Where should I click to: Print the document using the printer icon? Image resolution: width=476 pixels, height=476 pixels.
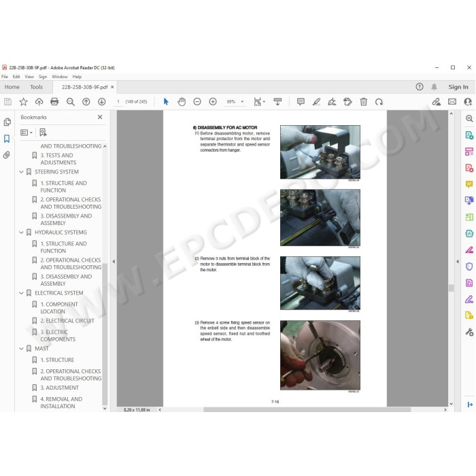point(54,102)
